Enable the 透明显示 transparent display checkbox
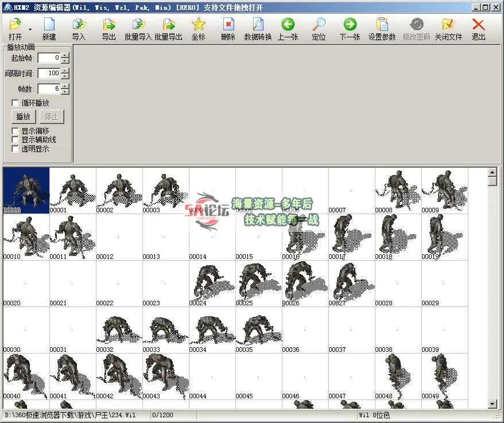504x423 pixels. click(x=15, y=149)
